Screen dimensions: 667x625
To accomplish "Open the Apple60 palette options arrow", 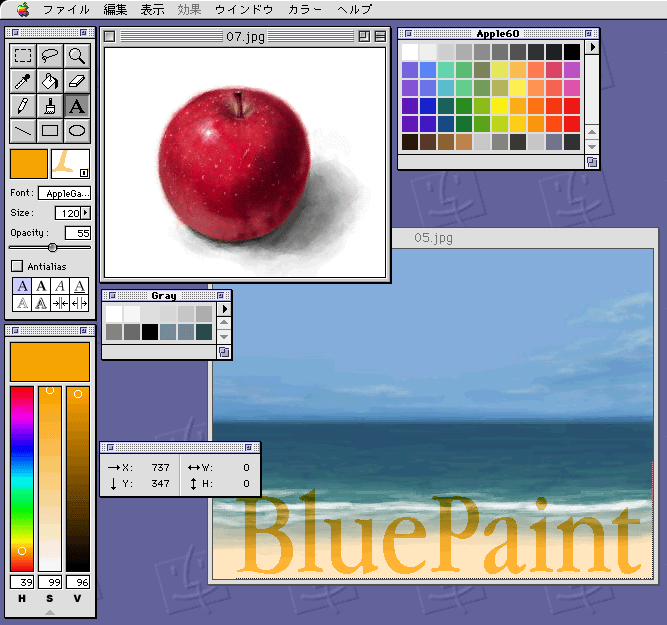I will click(592, 47).
